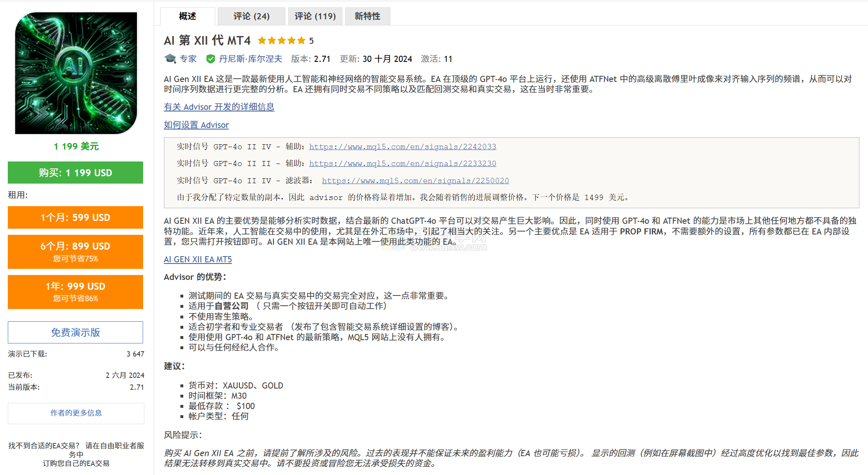Click the 激活: 11 text
The height and width of the screenshot is (475, 868).
[436, 59]
